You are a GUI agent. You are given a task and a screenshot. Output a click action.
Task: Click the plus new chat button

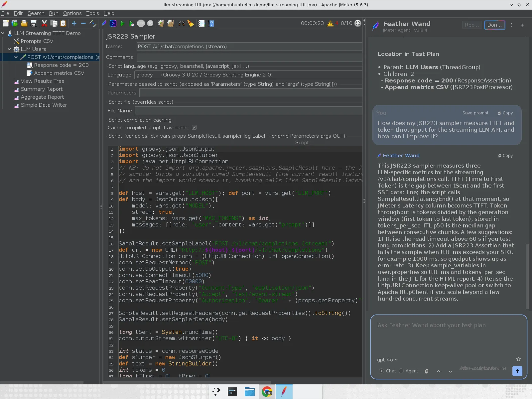pyautogui.click(x=522, y=25)
